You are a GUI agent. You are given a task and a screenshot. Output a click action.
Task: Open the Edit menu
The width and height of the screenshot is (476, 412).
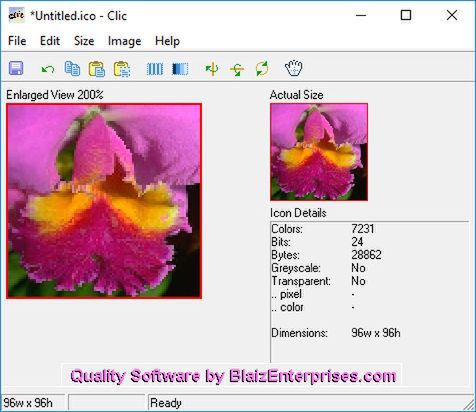tap(50, 41)
